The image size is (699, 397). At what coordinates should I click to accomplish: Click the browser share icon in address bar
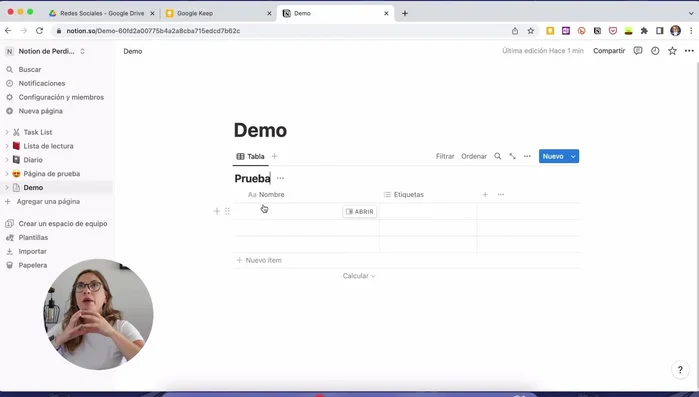pyautogui.click(x=515, y=31)
